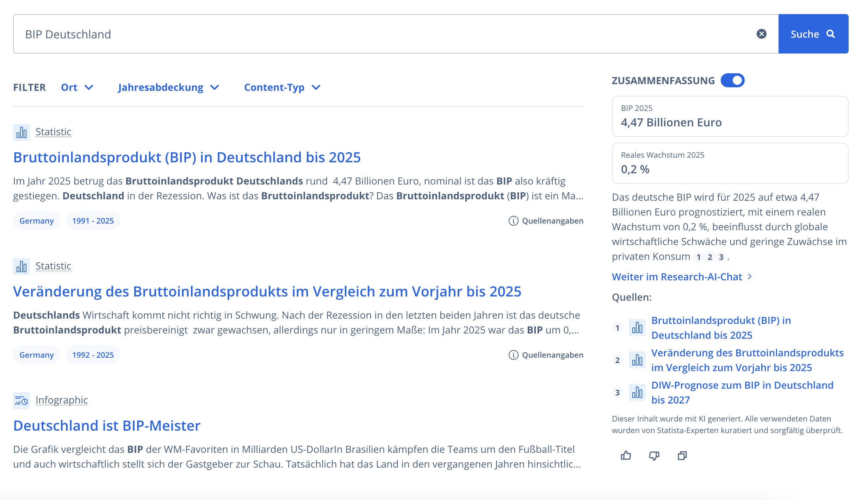
Task: Click thumbs up feedback icon
Action: 626,456
